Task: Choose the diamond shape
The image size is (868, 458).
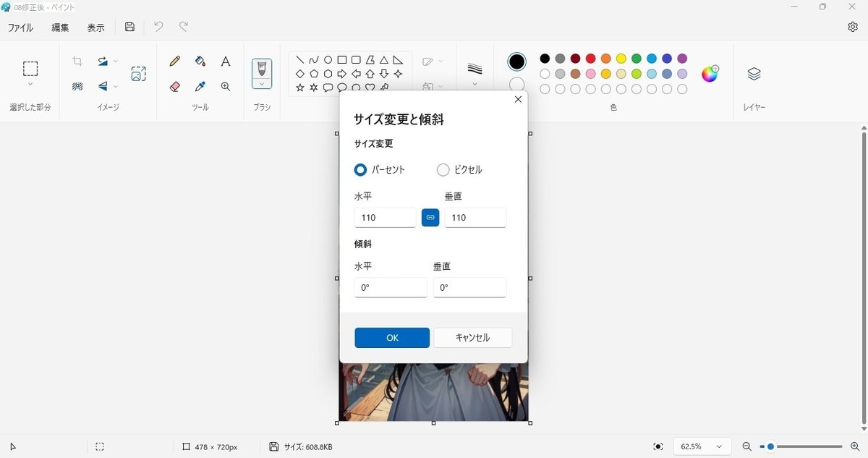Action: tap(300, 74)
